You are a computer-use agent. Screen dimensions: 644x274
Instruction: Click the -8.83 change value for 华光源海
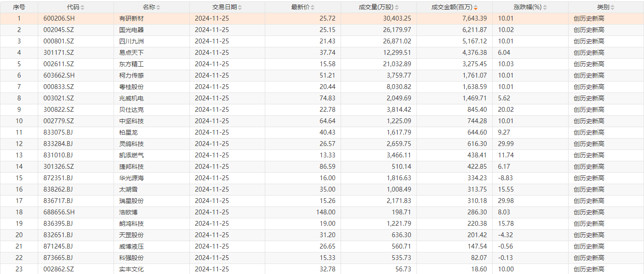tap(505, 178)
